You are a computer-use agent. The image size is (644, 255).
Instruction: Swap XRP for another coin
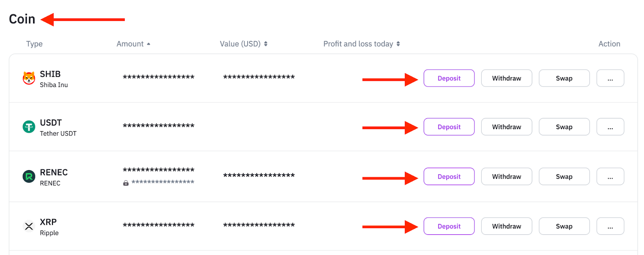click(564, 226)
